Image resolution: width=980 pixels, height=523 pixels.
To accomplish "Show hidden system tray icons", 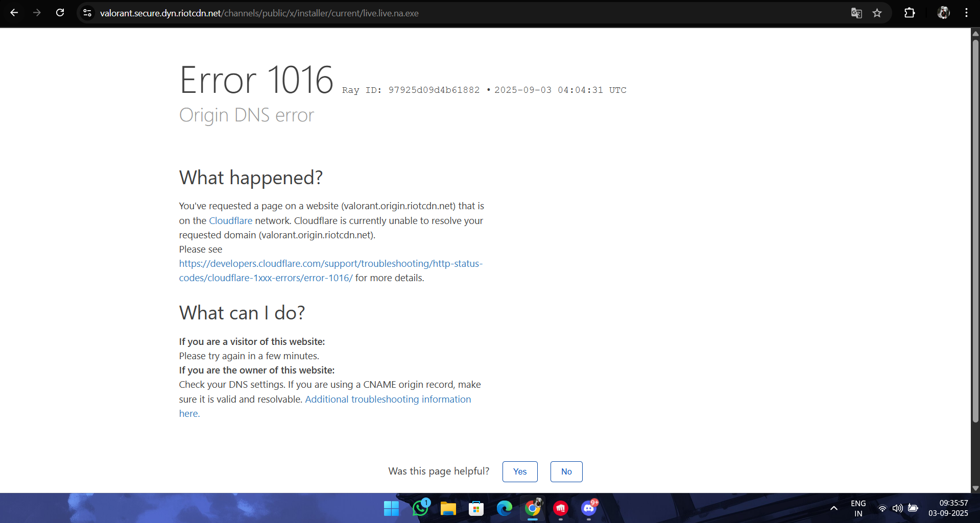I will [833, 508].
